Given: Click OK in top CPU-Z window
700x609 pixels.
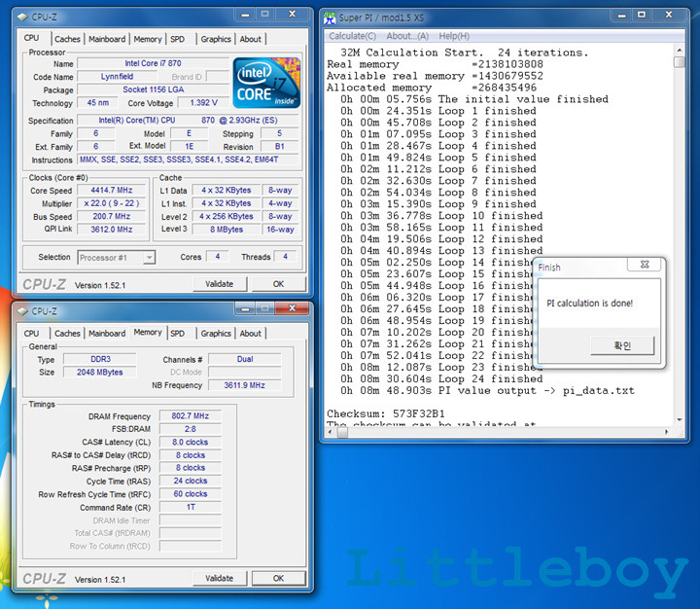Looking at the screenshot, I should pos(279,284).
